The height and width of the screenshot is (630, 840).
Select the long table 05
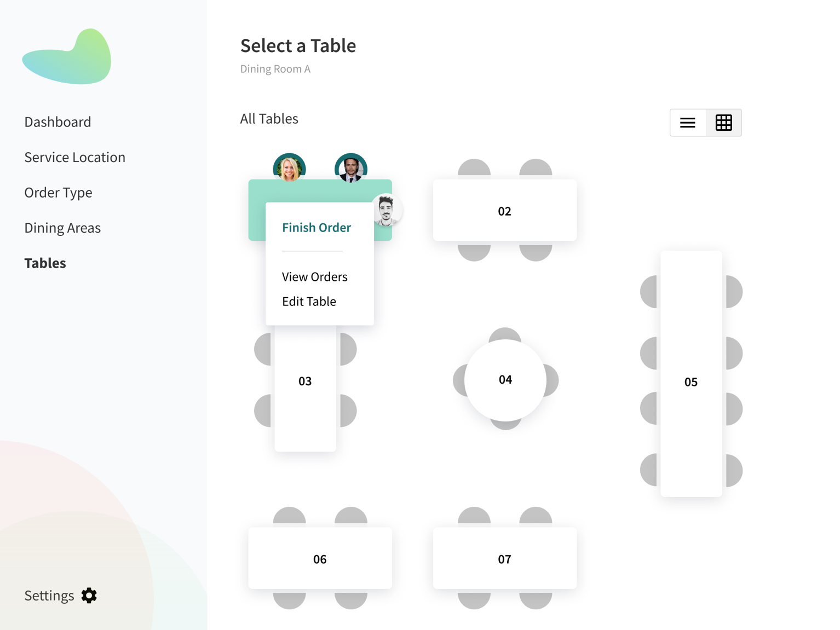691,382
